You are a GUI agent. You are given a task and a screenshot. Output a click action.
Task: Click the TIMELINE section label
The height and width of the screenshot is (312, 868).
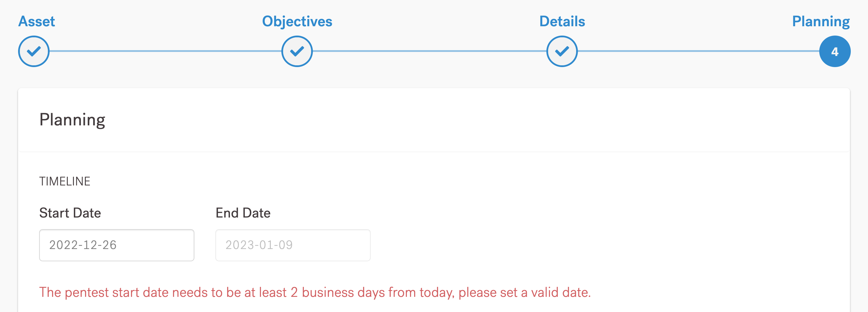click(65, 181)
